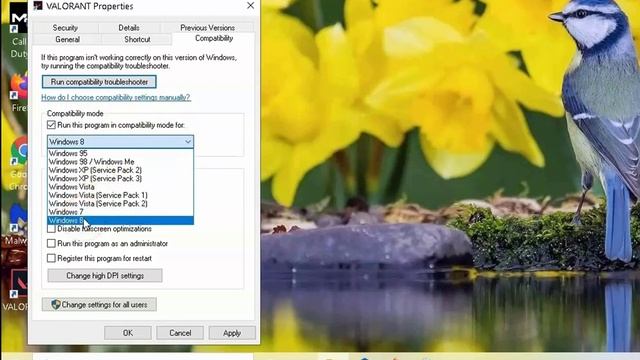This screenshot has height=360, width=640.
Task: Switch to the Details tab
Action: tap(129, 28)
